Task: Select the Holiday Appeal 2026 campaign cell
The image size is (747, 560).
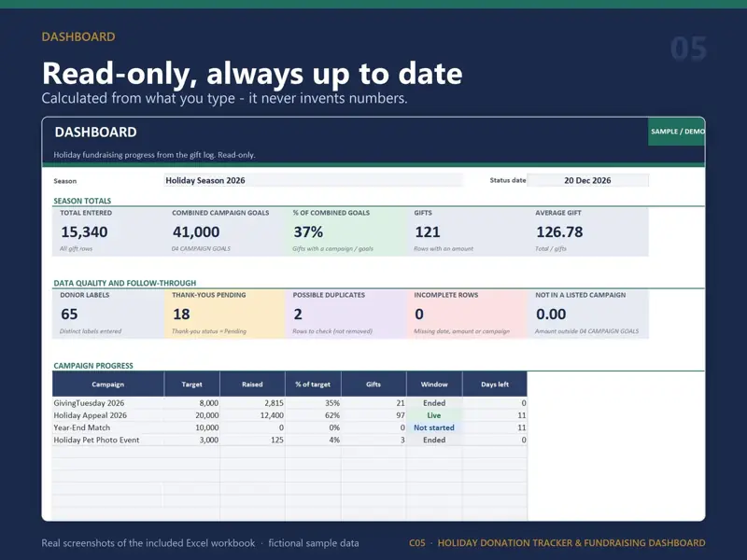Action: click(108, 415)
